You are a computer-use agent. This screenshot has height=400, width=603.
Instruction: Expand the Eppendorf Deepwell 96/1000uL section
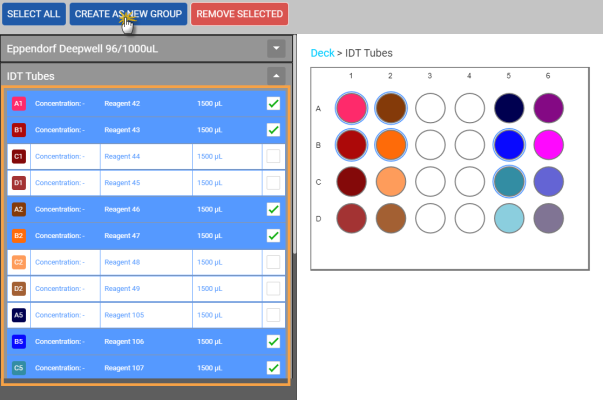pyautogui.click(x=276, y=48)
